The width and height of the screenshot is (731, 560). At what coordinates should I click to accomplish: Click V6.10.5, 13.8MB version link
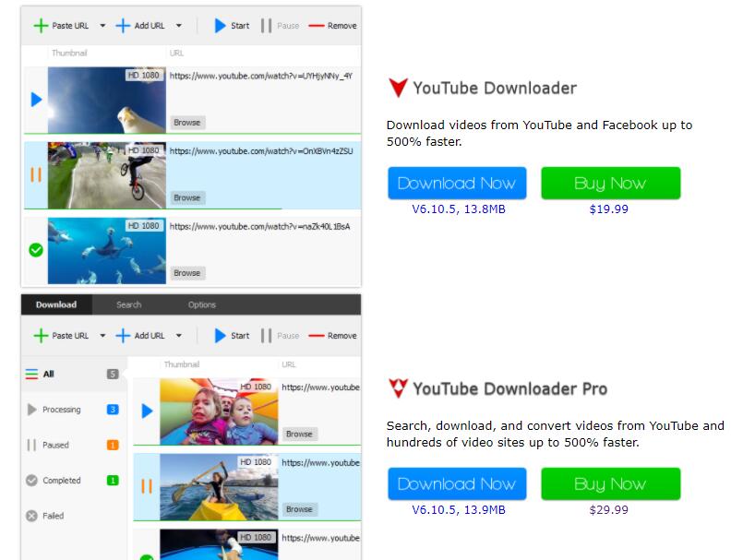pyautogui.click(x=459, y=209)
